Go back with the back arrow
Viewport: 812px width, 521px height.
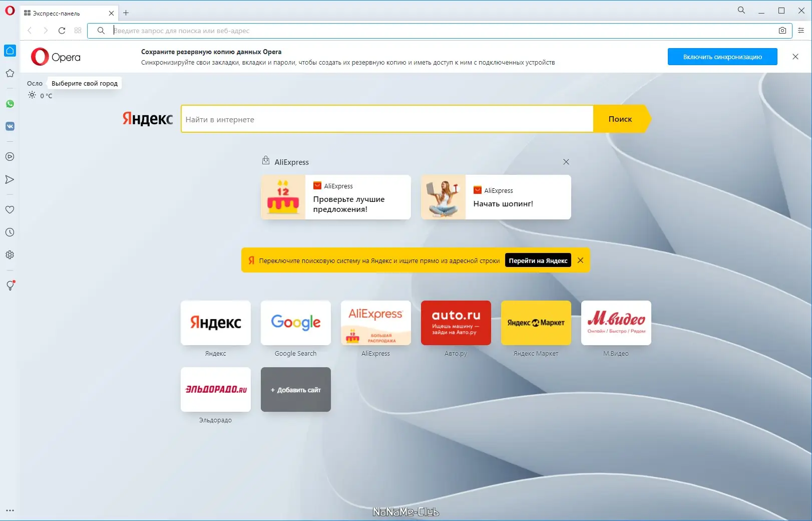coord(30,31)
